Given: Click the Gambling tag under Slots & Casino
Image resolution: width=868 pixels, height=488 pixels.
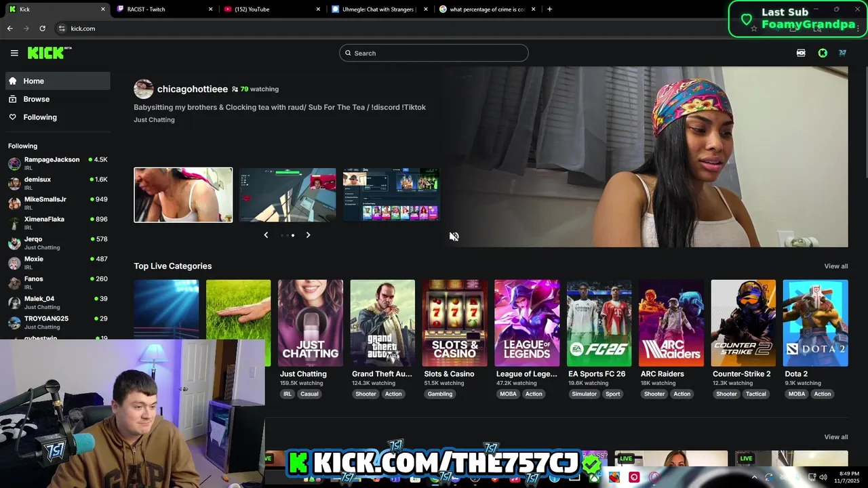Looking at the screenshot, I should 440,394.
